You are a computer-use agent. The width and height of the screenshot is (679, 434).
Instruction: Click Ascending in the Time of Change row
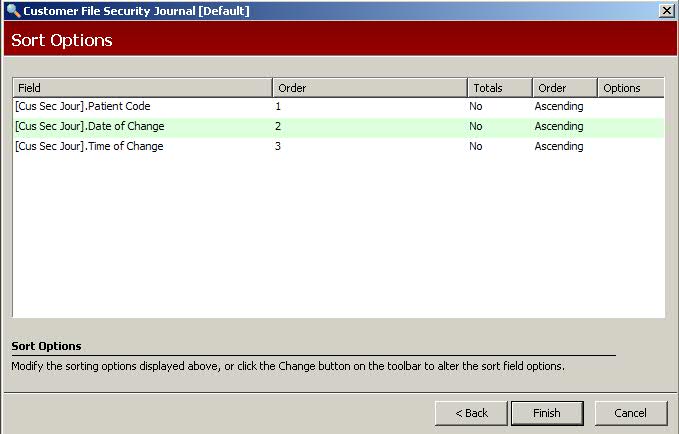coord(558,147)
